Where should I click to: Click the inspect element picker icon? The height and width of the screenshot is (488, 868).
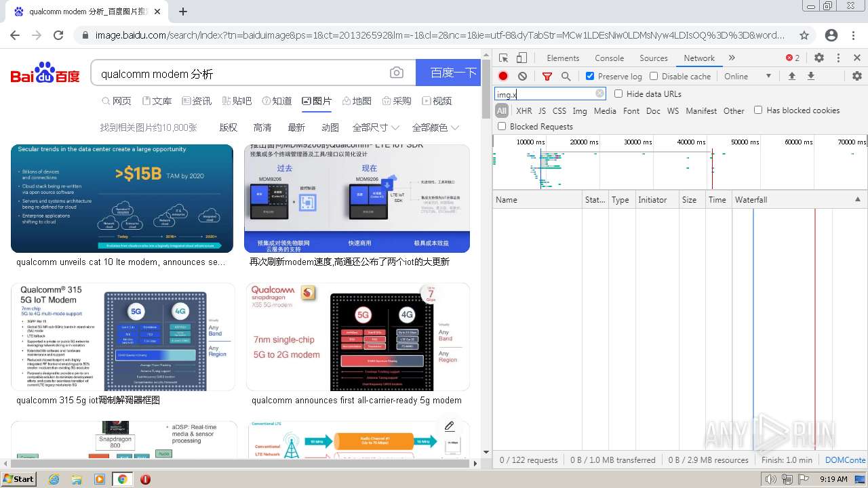[x=504, y=58]
